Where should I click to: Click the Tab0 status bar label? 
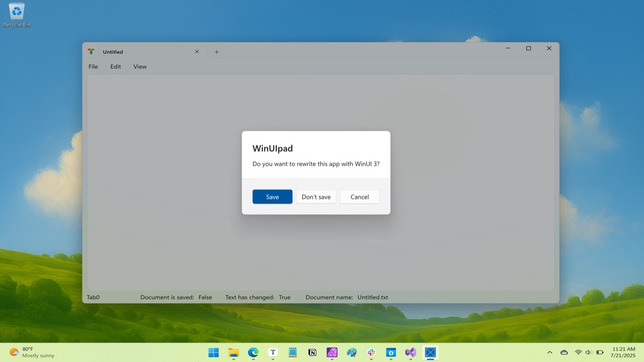pyautogui.click(x=93, y=297)
